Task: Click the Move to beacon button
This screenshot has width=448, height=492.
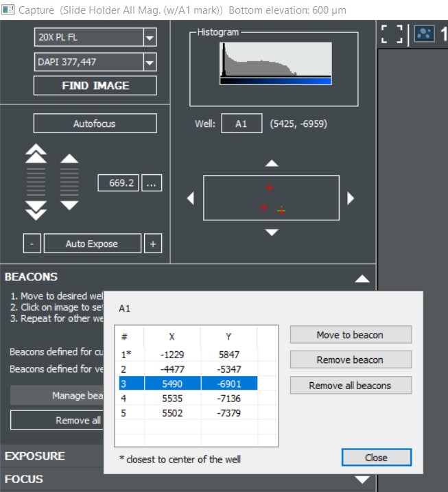Action: tap(350, 335)
